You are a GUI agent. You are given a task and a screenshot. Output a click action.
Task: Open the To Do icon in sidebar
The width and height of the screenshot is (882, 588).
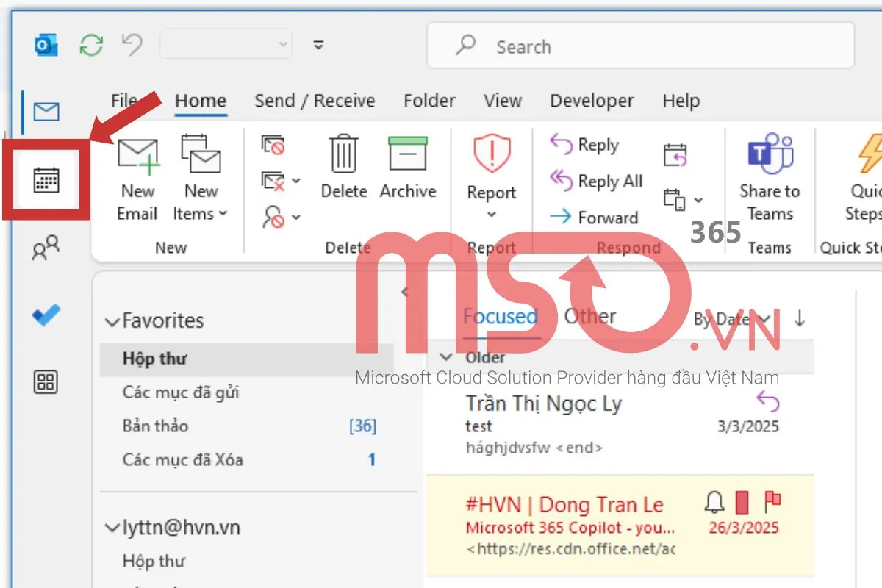46,315
